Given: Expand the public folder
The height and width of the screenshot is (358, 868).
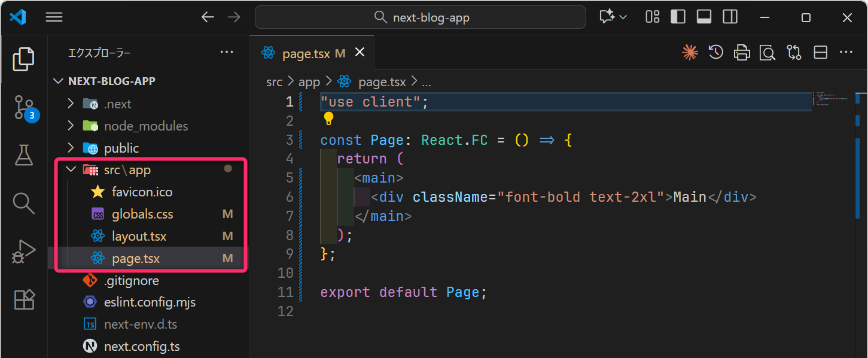Looking at the screenshot, I should [x=121, y=148].
